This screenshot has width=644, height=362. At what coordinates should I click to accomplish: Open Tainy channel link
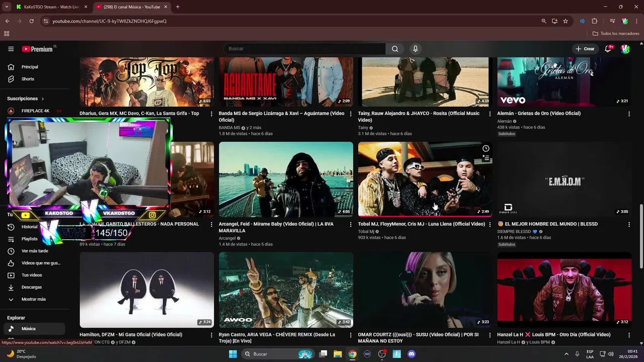363,128
